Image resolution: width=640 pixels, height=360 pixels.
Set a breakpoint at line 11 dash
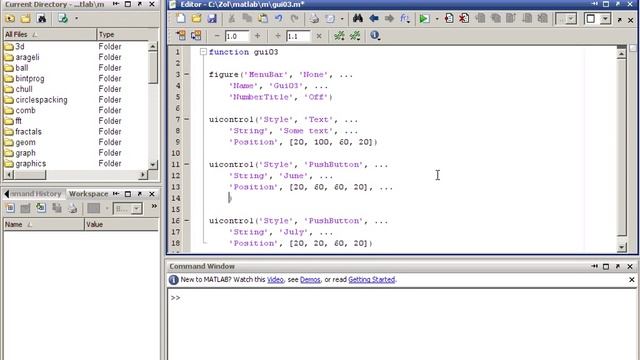tap(187, 164)
